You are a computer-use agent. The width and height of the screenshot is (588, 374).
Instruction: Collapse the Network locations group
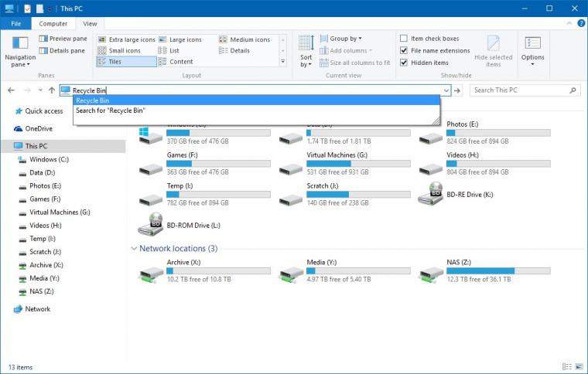(134, 248)
